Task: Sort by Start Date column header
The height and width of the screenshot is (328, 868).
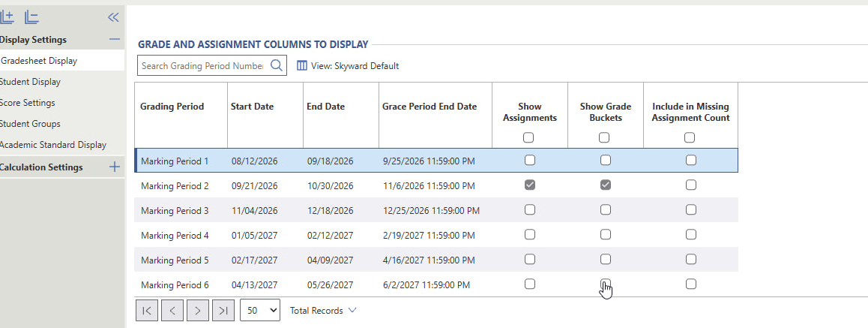Action: tap(252, 107)
